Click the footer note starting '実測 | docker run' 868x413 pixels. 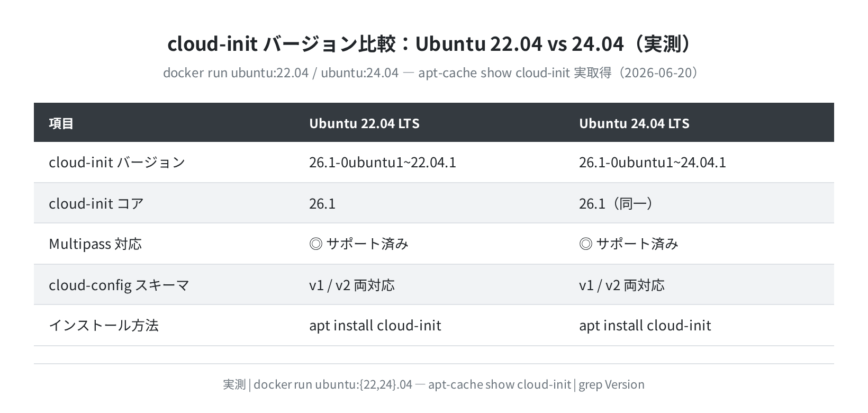[x=434, y=384]
